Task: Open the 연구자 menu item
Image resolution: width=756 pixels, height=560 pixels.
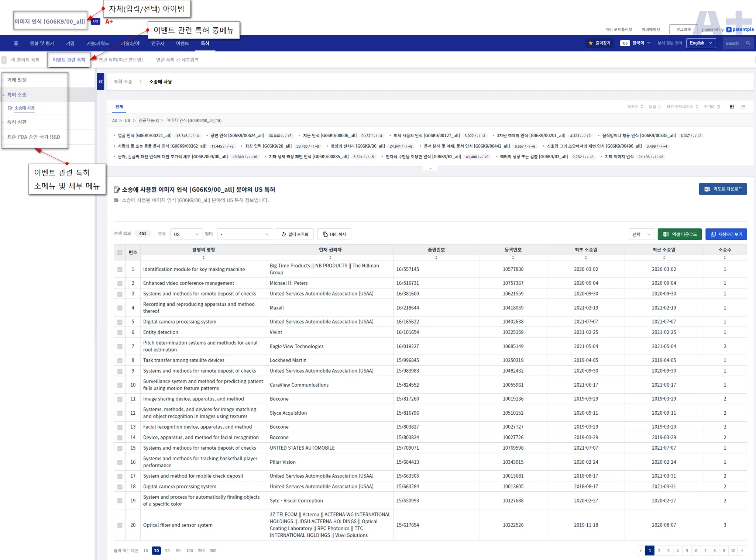Action: (x=157, y=43)
